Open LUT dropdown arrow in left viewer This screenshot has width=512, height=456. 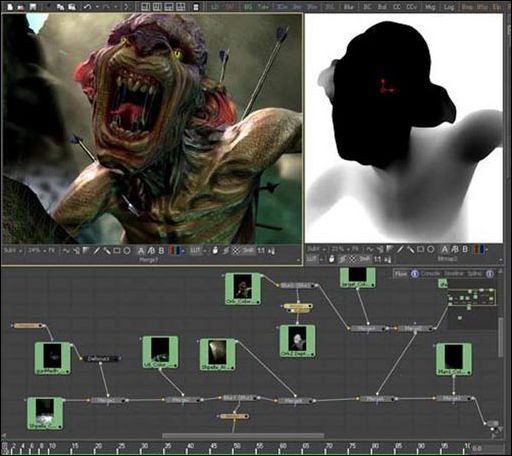[205, 251]
